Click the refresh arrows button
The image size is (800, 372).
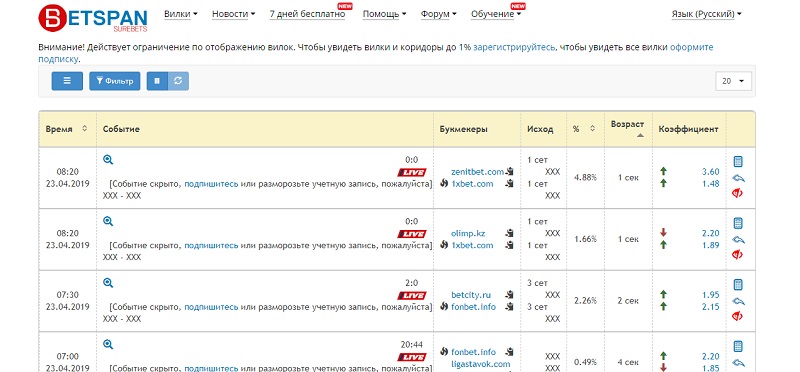click(178, 81)
